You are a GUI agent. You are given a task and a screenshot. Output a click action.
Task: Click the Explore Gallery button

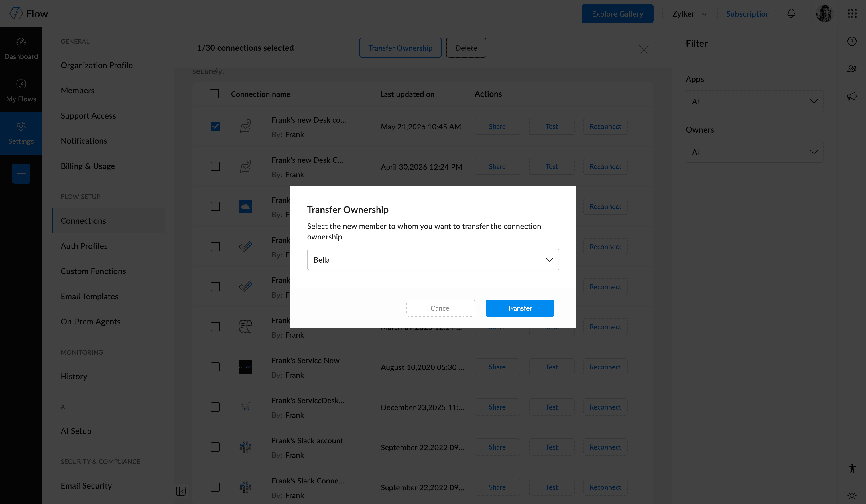coord(617,14)
